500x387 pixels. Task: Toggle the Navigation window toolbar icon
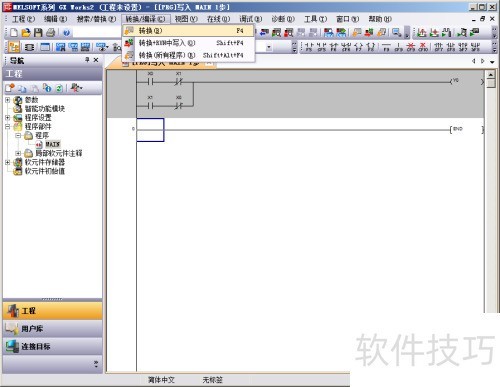(14, 47)
